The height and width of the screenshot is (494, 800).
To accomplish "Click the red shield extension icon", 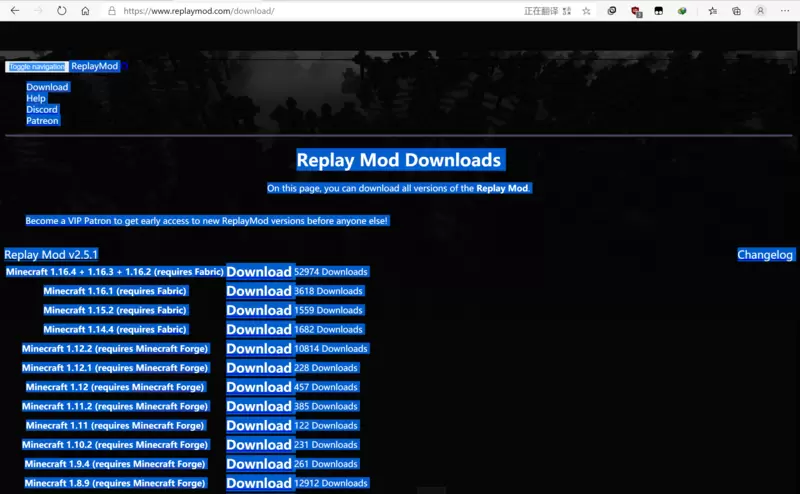I will tap(636, 11).
